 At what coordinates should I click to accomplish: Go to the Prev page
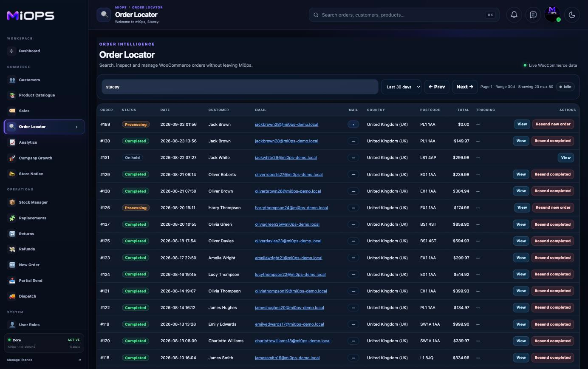437,87
